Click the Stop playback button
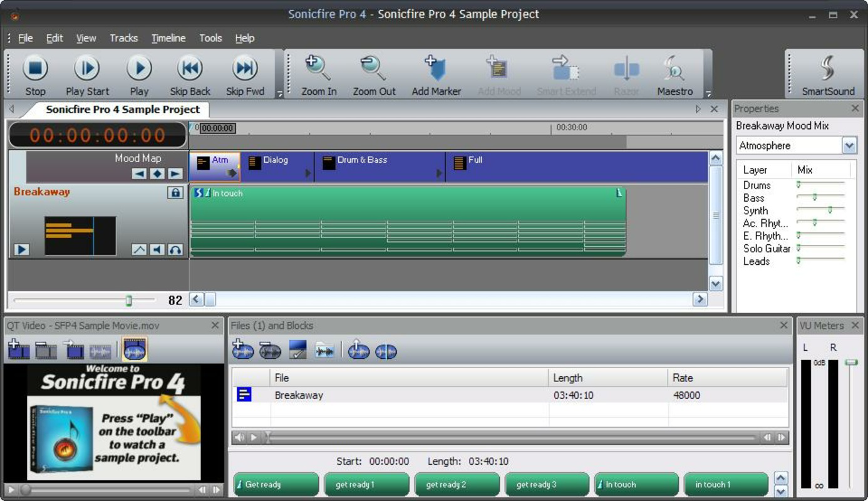The width and height of the screenshot is (868, 501). click(x=35, y=75)
